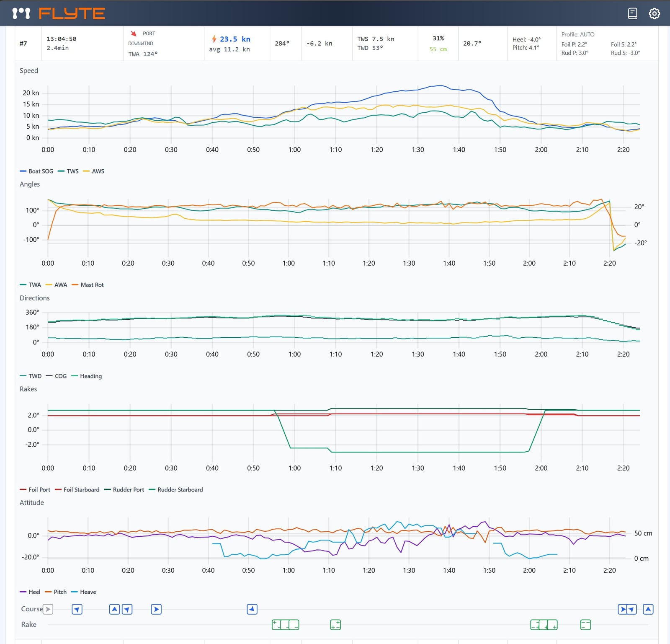The width and height of the screenshot is (670, 644).
Task: Click the red PORT downwind arrow icon
Action: tap(133, 33)
